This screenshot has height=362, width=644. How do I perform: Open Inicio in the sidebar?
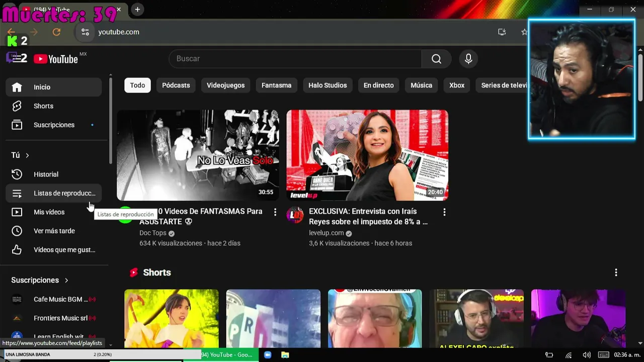tap(54, 87)
